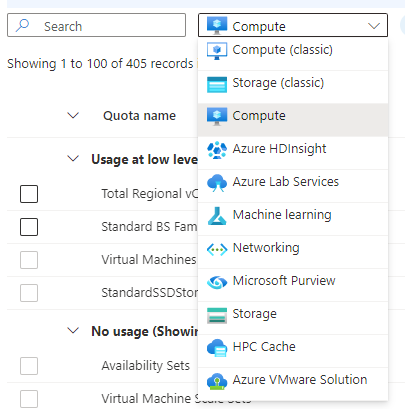Click the magnifier icon in Search box
This screenshot has width=405, height=409.
(22, 25)
